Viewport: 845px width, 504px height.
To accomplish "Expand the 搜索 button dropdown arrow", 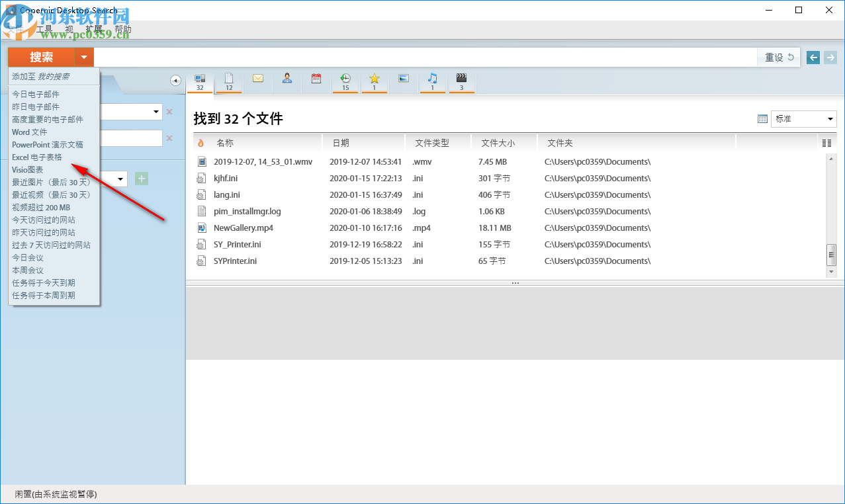I will pos(83,58).
